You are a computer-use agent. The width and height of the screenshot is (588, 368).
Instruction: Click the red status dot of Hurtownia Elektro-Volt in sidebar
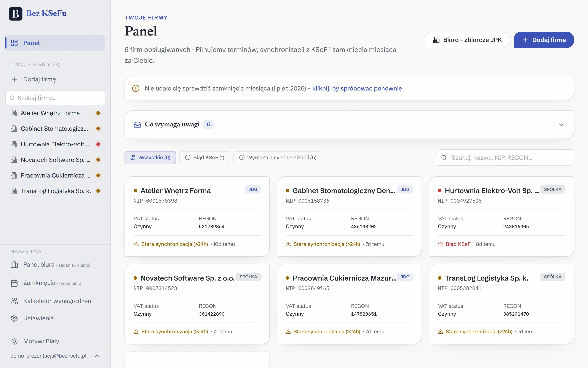pyautogui.click(x=98, y=144)
